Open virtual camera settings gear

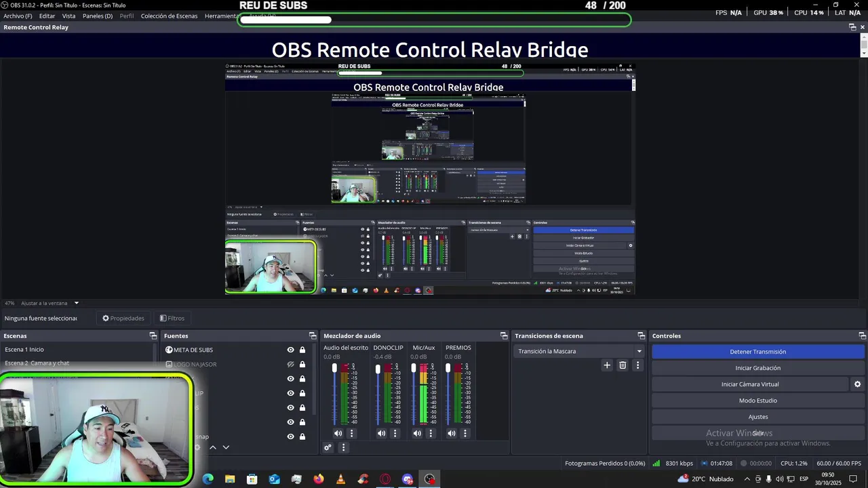(857, 384)
